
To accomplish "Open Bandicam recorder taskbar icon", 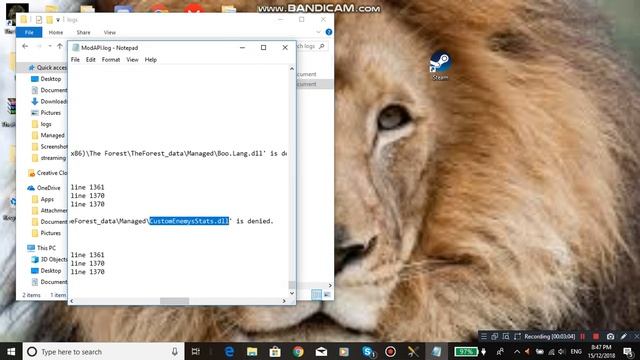I will [390, 351].
